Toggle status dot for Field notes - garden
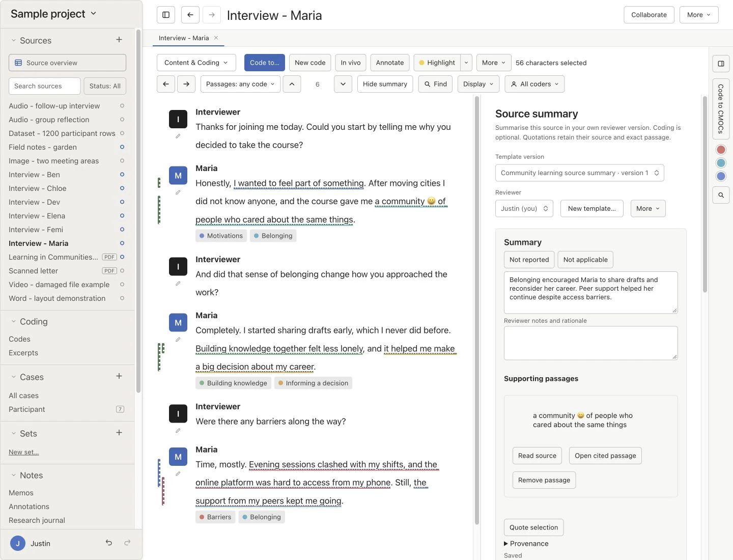Image resolution: width=733 pixels, height=560 pixels. (122, 147)
